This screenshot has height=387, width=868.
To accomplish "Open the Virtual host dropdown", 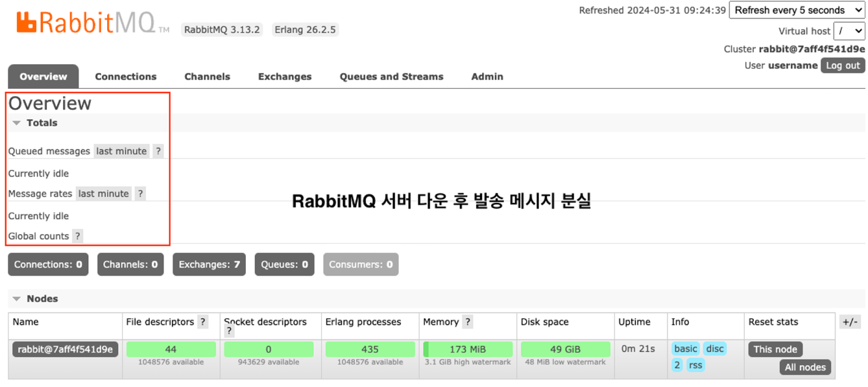I will point(849,30).
